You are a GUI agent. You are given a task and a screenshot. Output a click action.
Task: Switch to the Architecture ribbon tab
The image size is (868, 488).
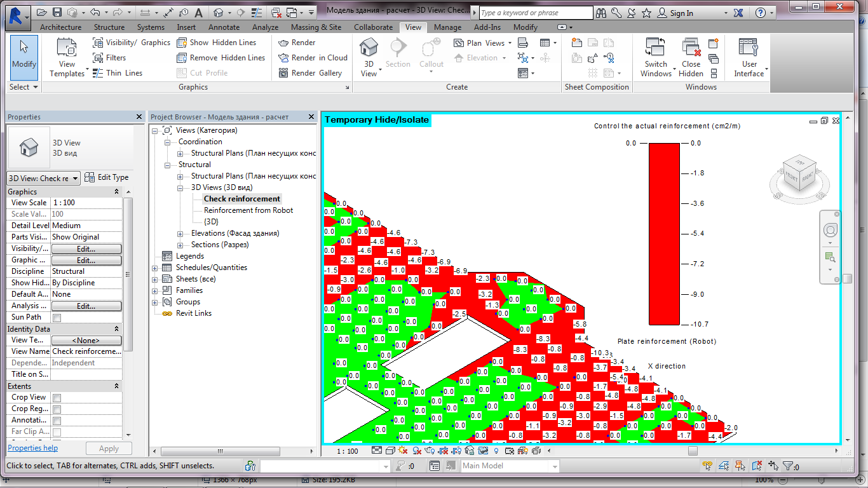click(60, 27)
